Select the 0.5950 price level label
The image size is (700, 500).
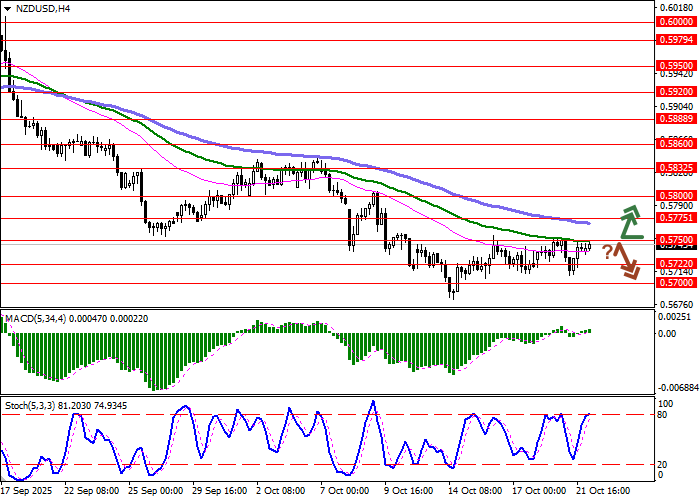(x=675, y=66)
